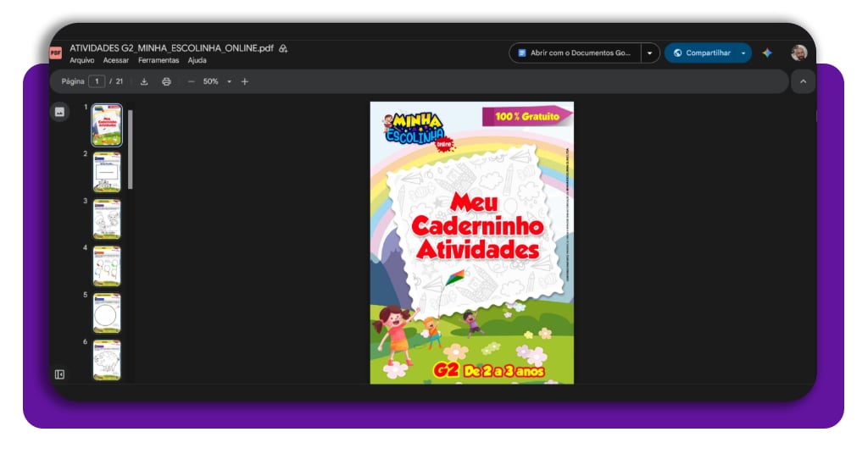Viewport: 868px width, 454px height.
Task: Expand the 'Abrir com' options arrow
Action: coord(650,53)
